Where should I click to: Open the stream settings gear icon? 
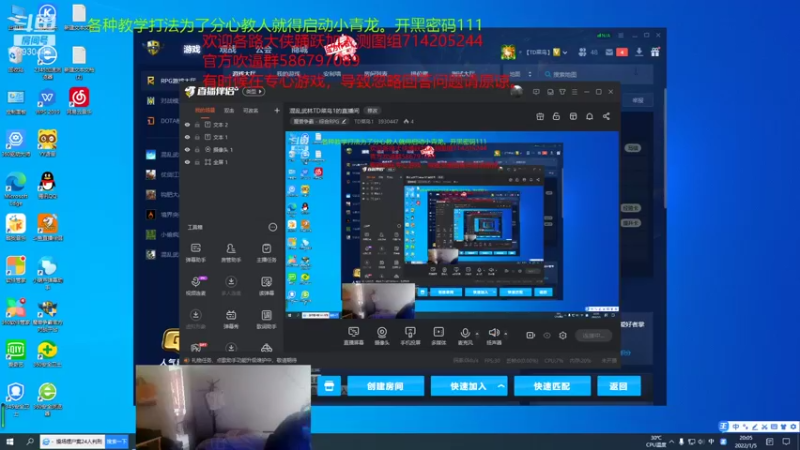point(563,335)
